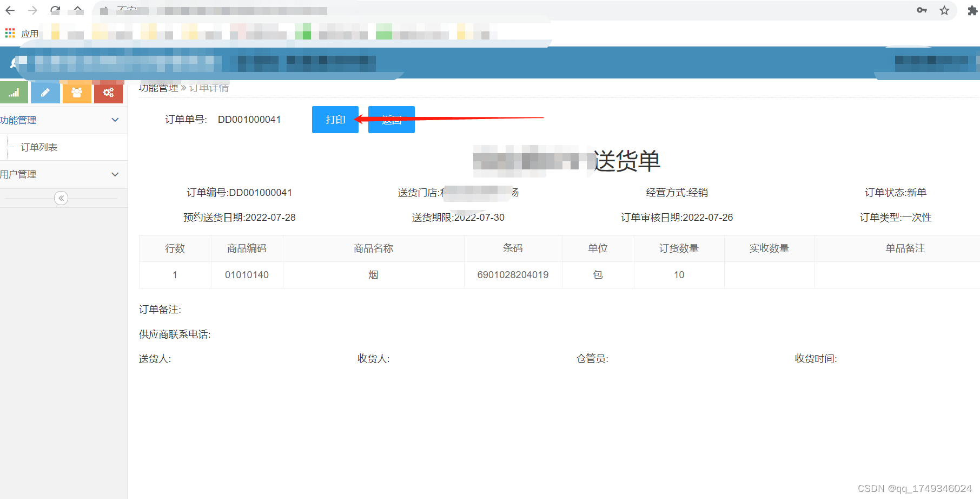Screen dimensions: 980x499
Task: Click the blue pencil edit icon
Action: pyautogui.click(x=45, y=93)
